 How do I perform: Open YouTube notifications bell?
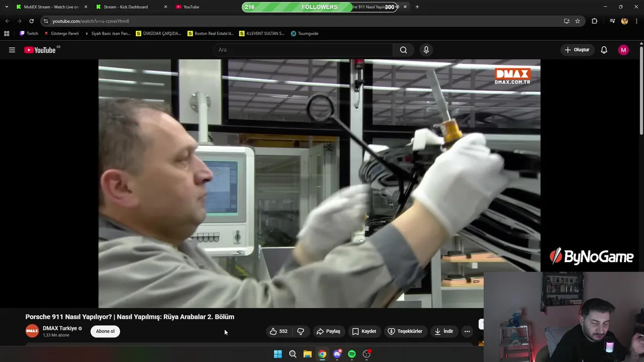click(604, 50)
